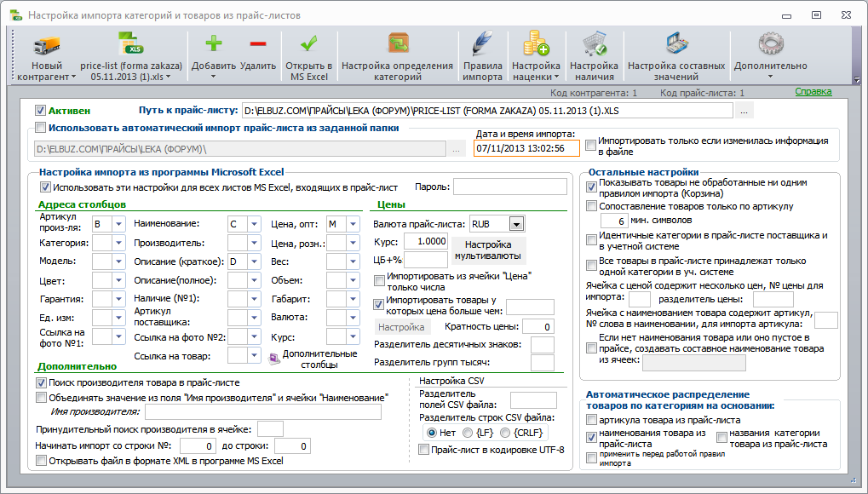Expand the Цена, опт column dropdown
Screen dimensions: 868x494
coord(354,224)
